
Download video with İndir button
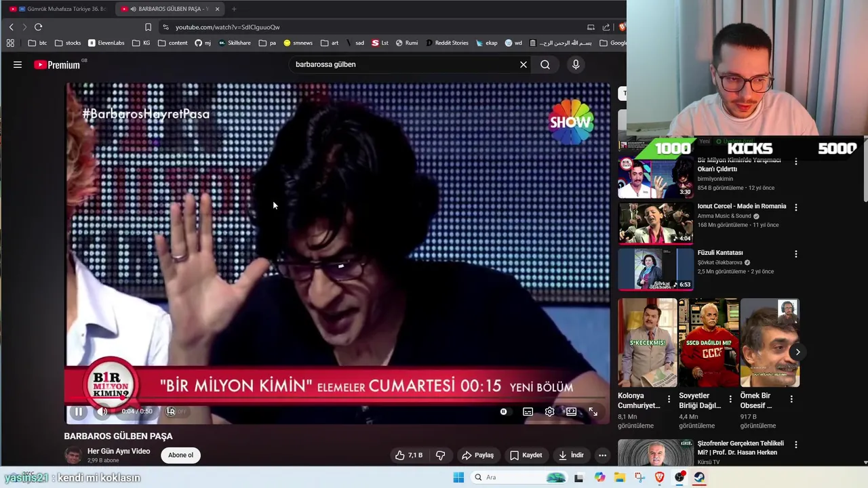(x=570, y=455)
